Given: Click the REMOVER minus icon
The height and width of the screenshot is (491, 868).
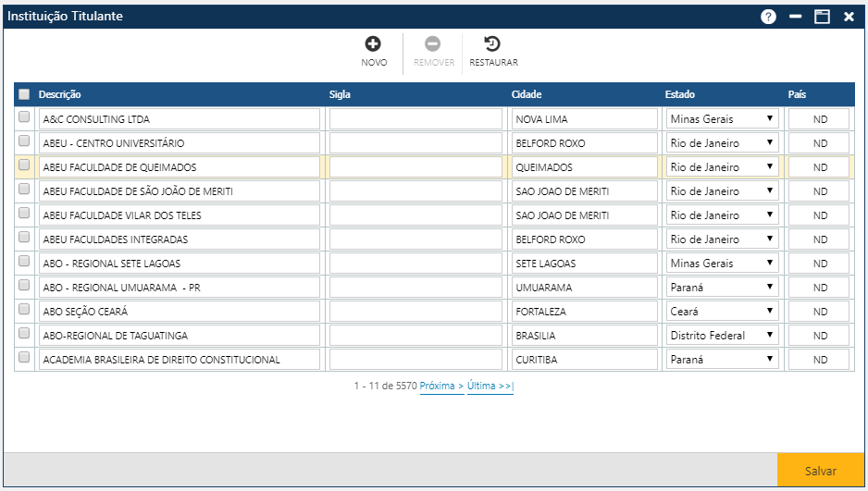Looking at the screenshot, I should pos(432,43).
